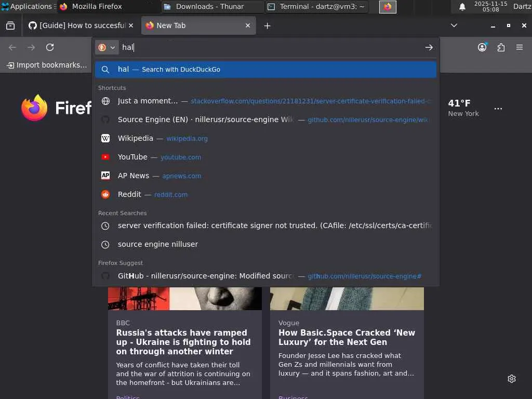Click Import bookmarks in the bookmarks bar
Image resolution: width=532 pixels, height=399 pixels.
(47, 65)
